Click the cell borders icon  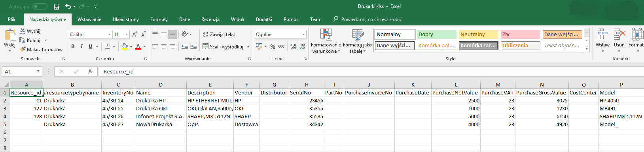(x=107, y=46)
